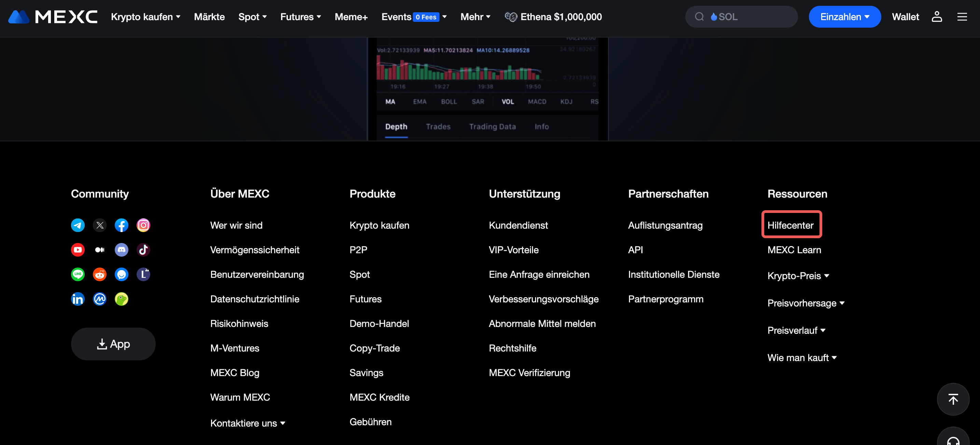This screenshot has width=980, height=445.
Task: Focus the SOL search field
Action: tap(741, 17)
